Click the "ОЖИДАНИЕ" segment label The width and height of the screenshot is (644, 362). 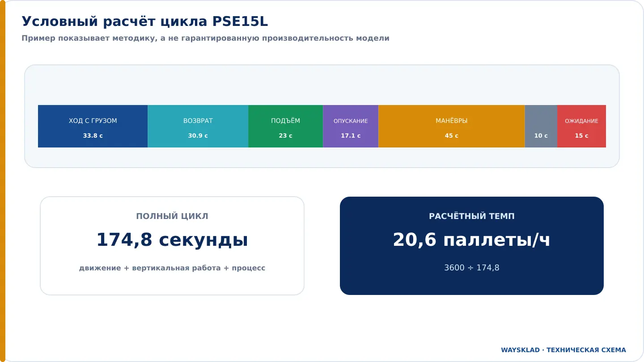pos(581,121)
